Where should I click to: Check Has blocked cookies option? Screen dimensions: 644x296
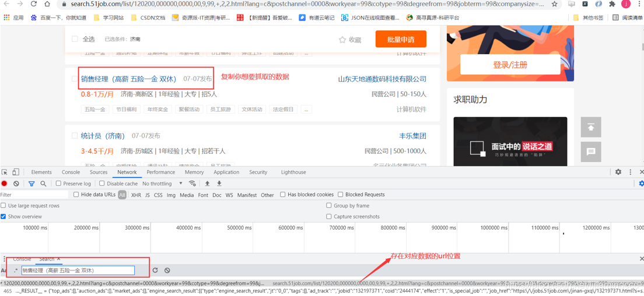point(282,195)
